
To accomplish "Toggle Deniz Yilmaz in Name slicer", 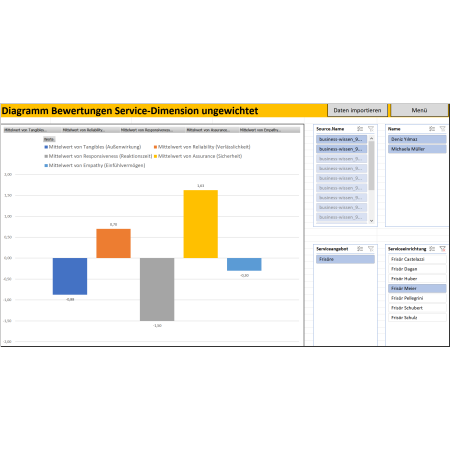I will point(417,139).
